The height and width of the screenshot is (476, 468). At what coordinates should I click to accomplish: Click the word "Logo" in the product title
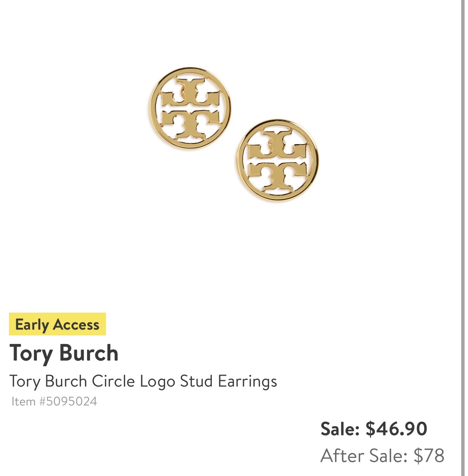click(158, 381)
